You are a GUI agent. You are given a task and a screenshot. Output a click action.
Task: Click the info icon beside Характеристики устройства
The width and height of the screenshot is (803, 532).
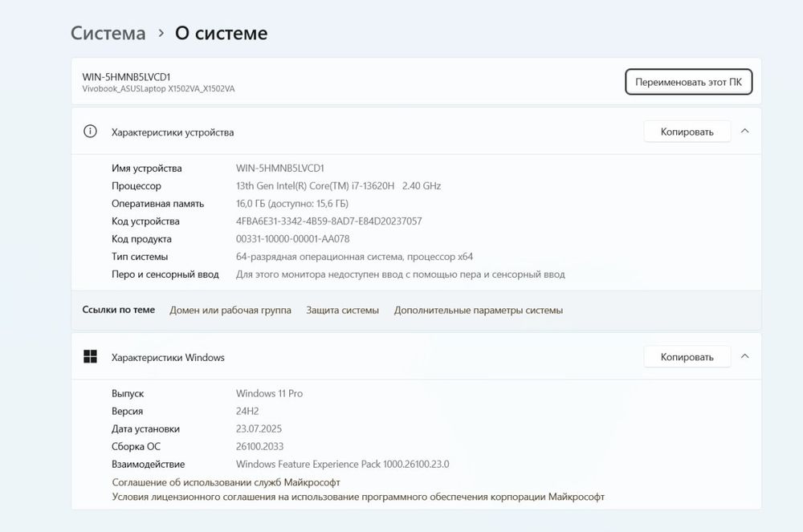90,132
